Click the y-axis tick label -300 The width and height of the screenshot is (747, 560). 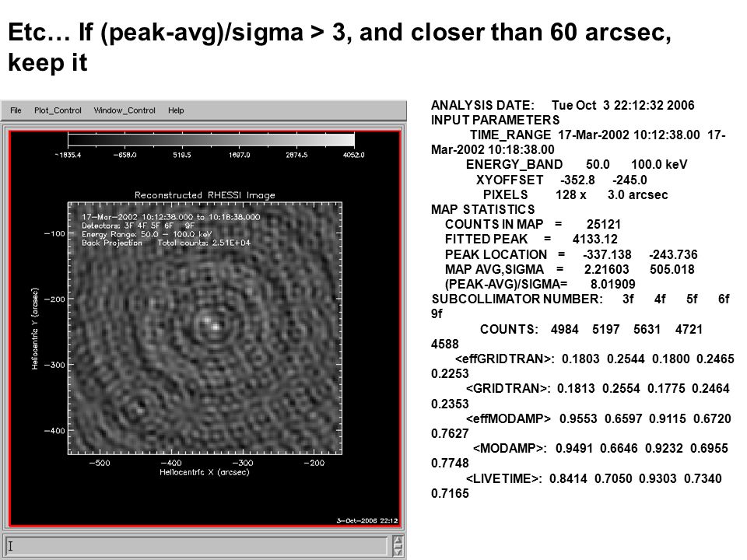(54, 366)
